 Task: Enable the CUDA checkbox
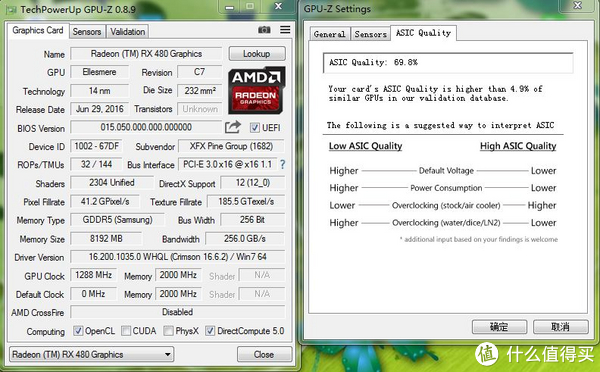click(x=126, y=331)
